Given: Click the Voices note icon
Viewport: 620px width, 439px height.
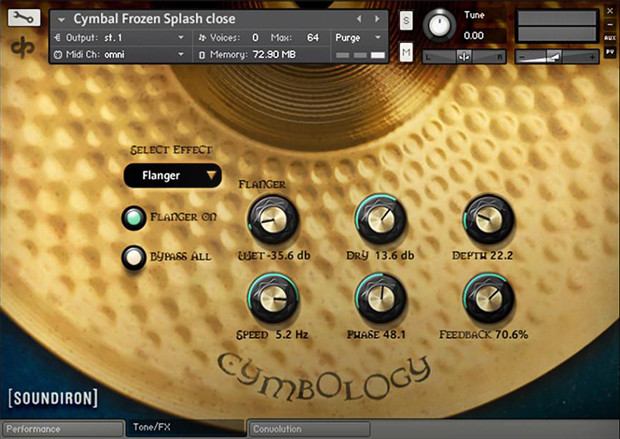Looking at the screenshot, I should pyautogui.click(x=202, y=38).
